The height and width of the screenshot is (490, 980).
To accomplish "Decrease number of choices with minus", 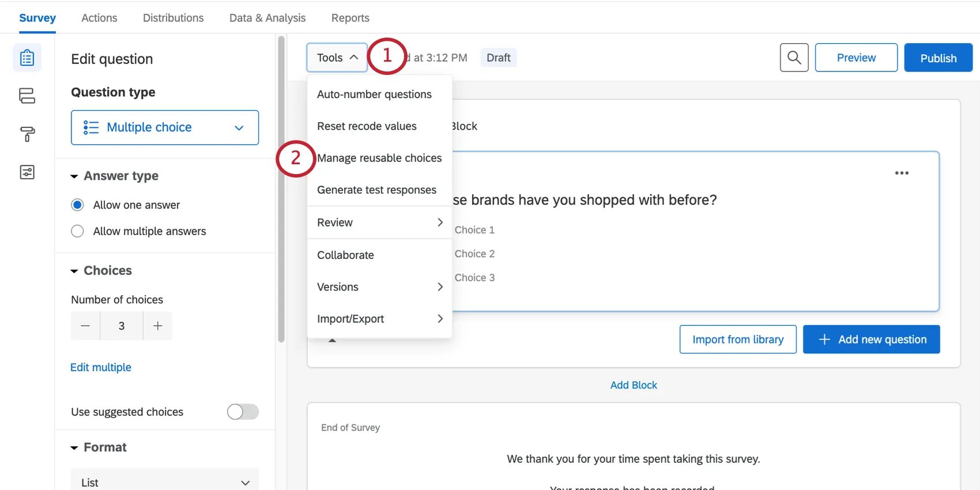I will (x=85, y=326).
